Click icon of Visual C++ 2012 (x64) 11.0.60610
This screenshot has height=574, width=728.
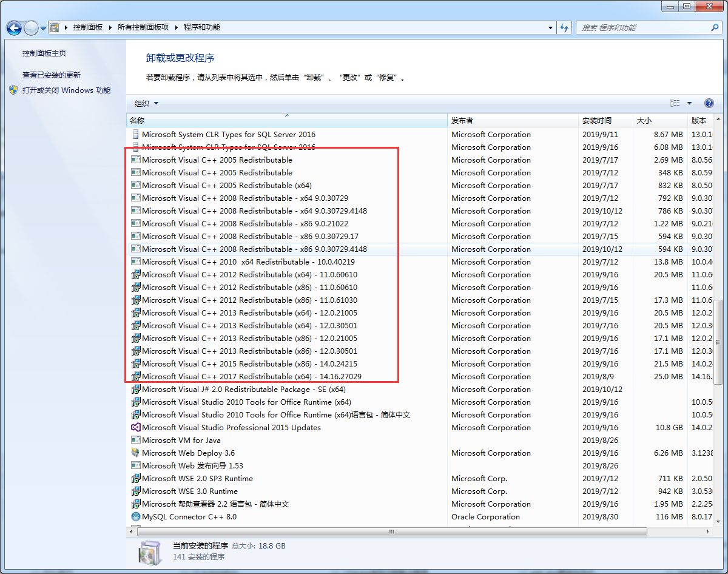136,275
